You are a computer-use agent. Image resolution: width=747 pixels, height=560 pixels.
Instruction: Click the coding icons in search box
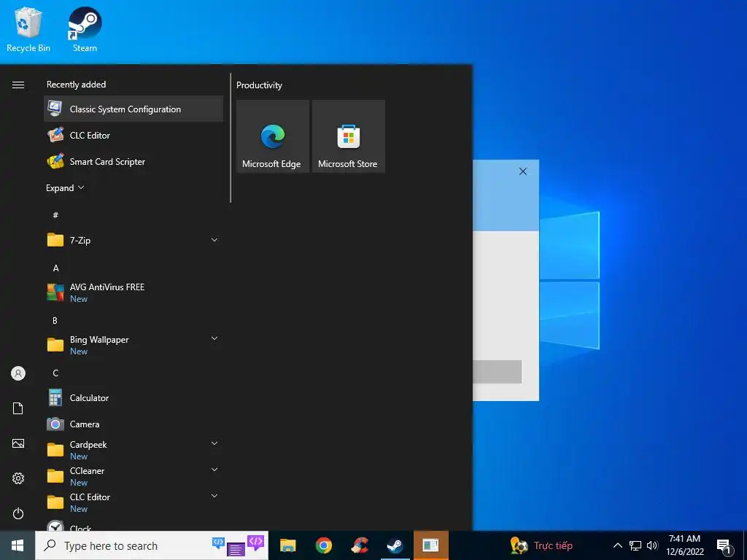pyautogui.click(x=239, y=545)
